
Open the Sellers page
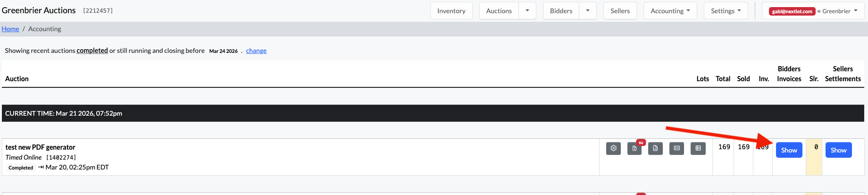coord(620,11)
